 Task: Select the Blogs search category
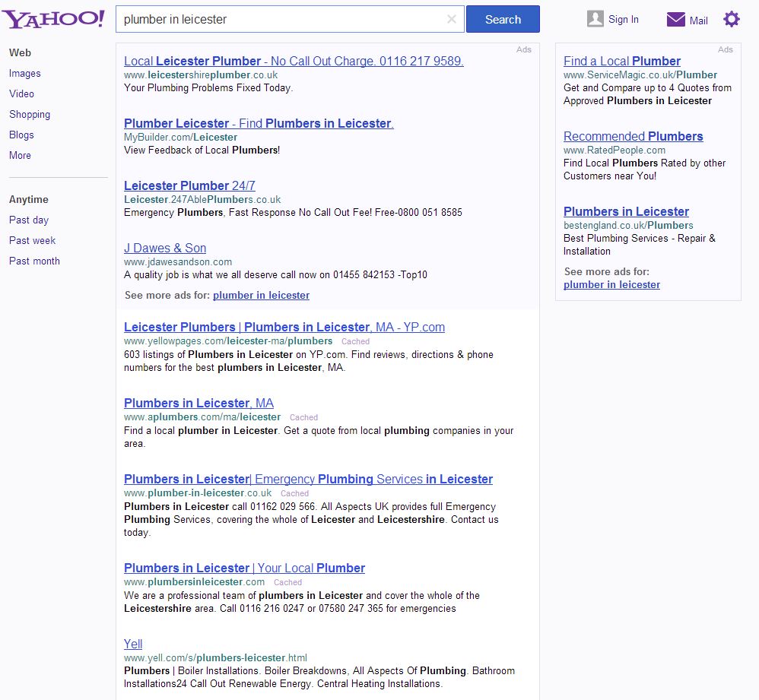21,135
